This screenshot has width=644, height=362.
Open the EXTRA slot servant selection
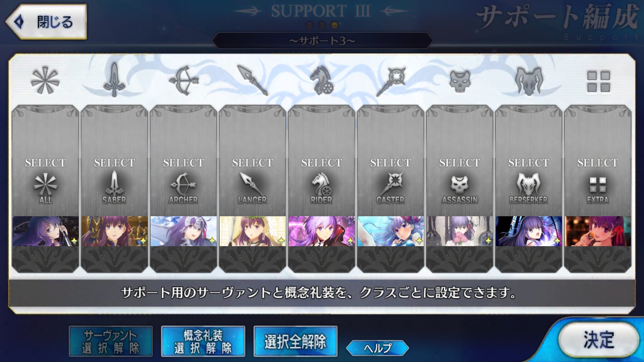point(598,161)
